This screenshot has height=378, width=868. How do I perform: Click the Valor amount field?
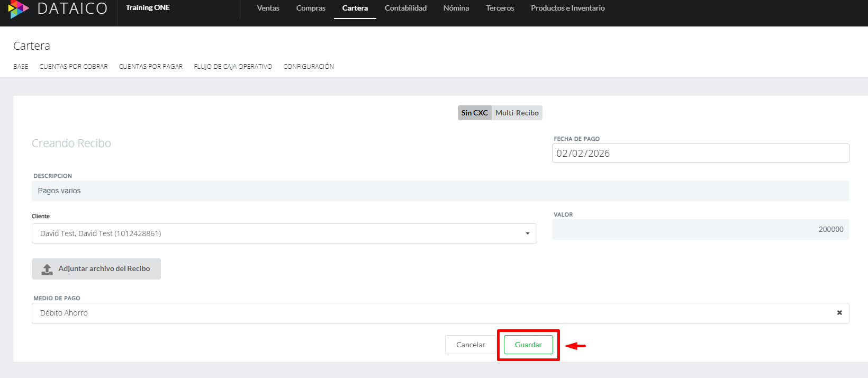click(x=700, y=229)
